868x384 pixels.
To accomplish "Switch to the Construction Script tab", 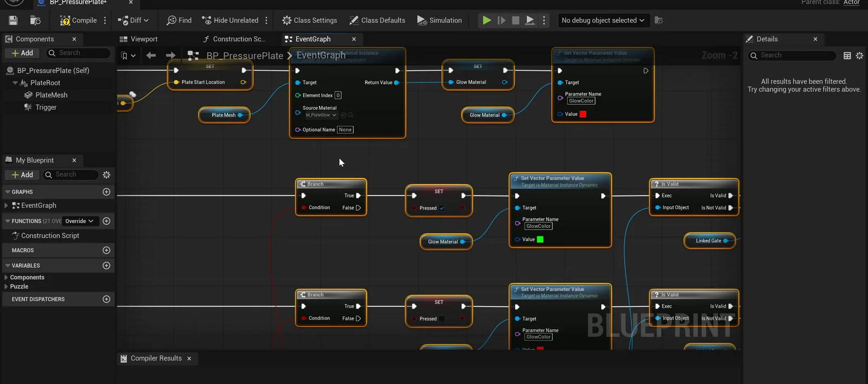I will tap(234, 39).
